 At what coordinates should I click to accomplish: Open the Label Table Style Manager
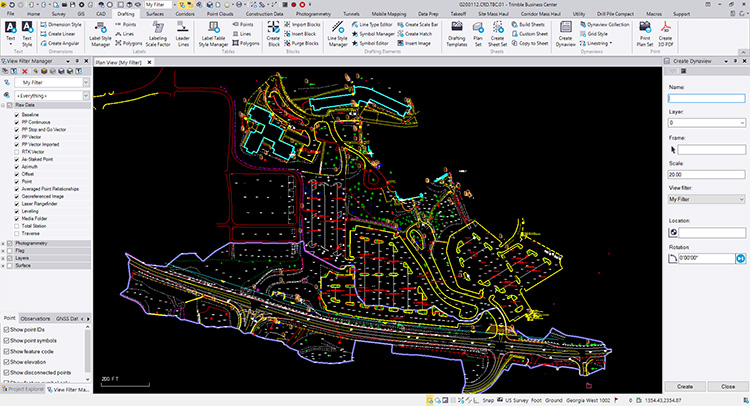(x=213, y=34)
